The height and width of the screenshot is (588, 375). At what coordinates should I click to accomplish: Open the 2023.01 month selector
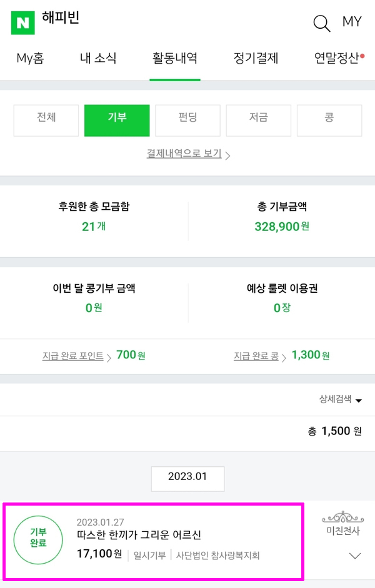click(187, 478)
